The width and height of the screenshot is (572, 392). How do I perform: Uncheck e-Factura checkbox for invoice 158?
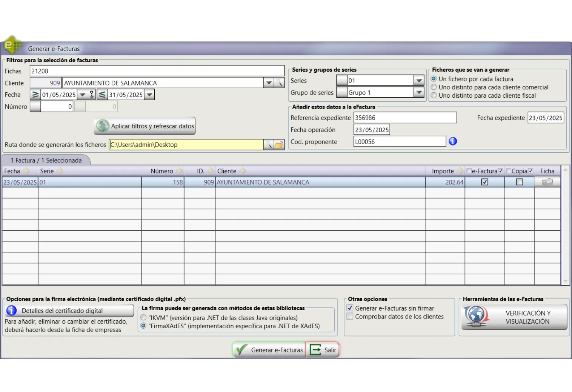485,182
